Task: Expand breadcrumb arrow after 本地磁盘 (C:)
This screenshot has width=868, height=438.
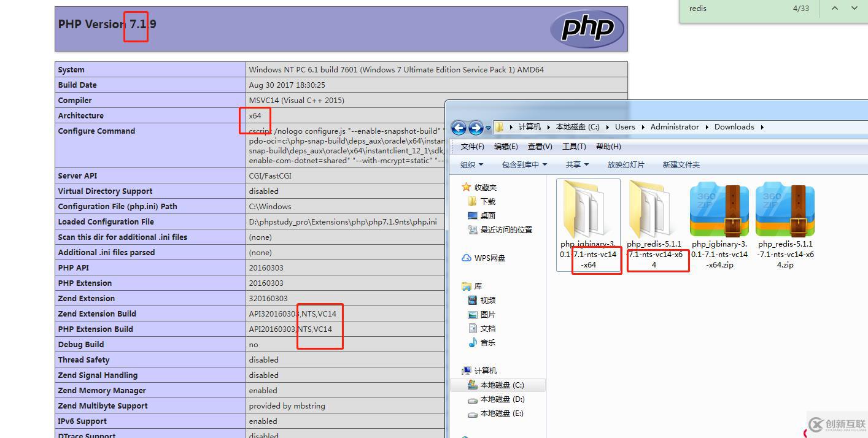Action: point(607,127)
